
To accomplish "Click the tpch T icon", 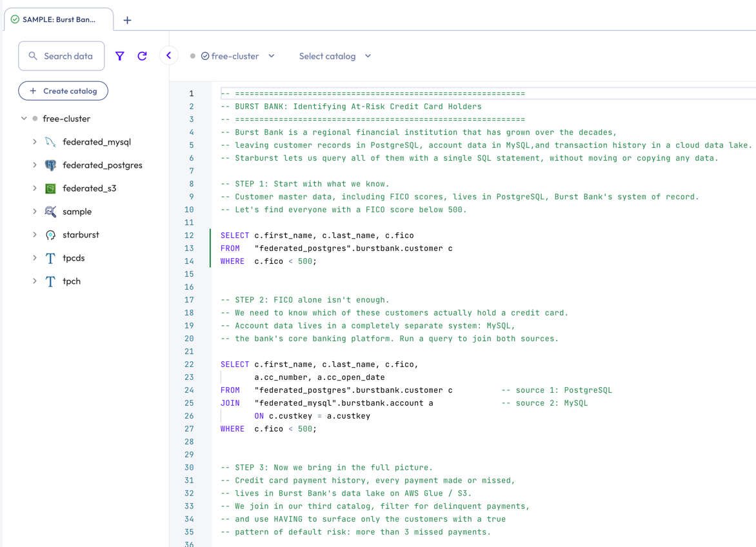I will pos(50,281).
